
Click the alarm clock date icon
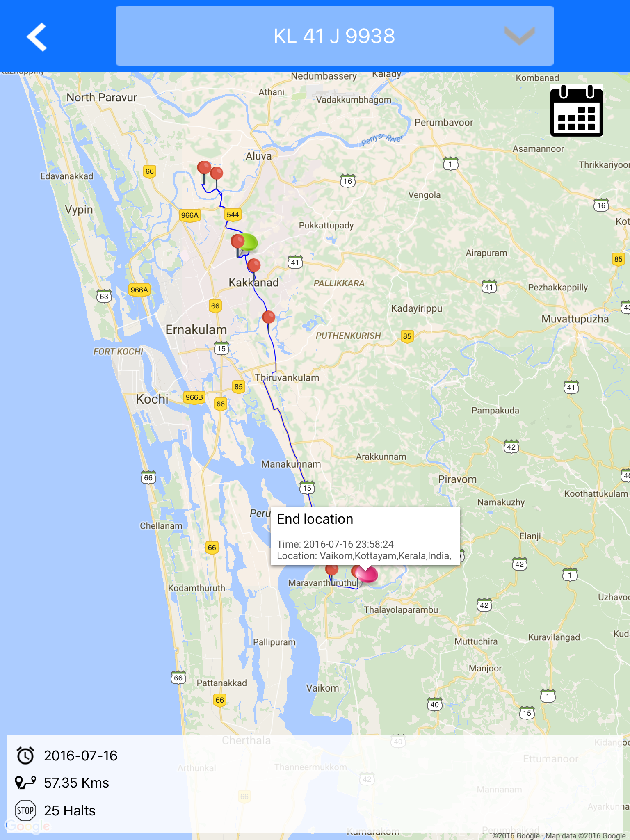(x=25, y=756)
